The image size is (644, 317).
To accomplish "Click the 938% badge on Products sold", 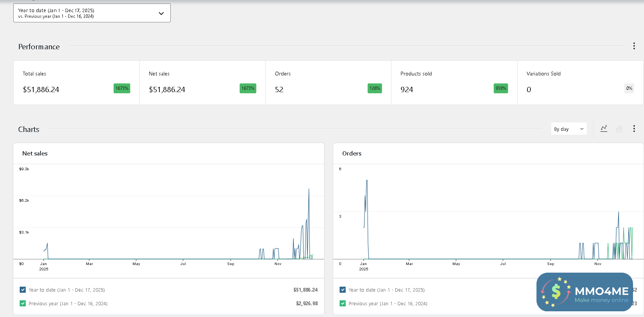I will pyautogui.click(x=501, y=88).
